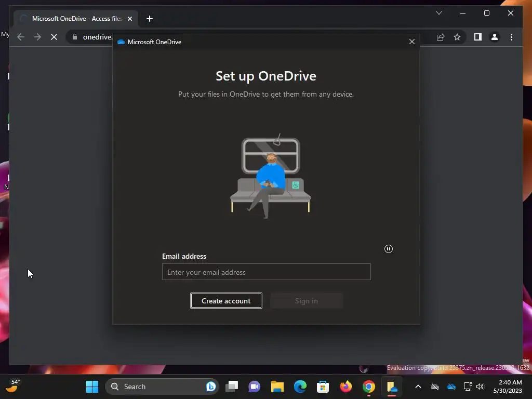Show hidden system tray icons
The height and width of the screenshot is (399, 532).
click(x=418, y=387)
